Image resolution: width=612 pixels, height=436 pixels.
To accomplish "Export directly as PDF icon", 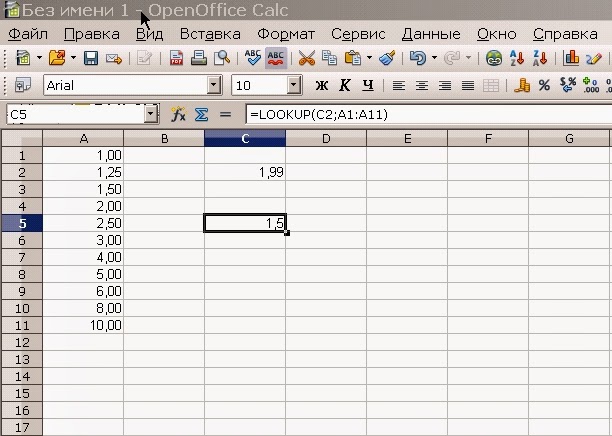I will tap(176, 59).
